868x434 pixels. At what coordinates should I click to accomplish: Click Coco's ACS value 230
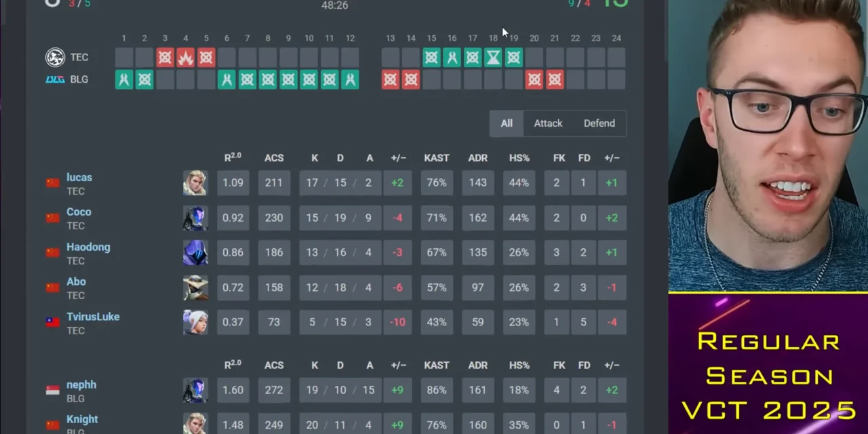[x=274, y=218]
